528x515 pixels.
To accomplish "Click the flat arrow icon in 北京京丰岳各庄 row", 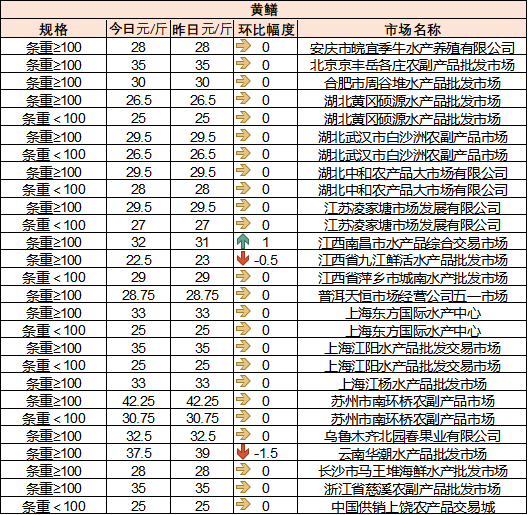I will tap(243, 63).
